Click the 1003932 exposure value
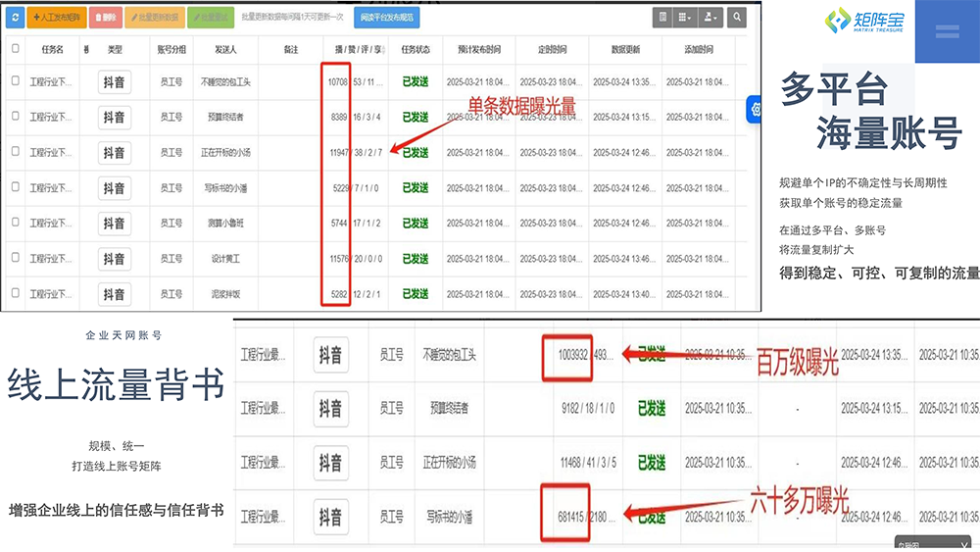980x552 pixels. coord(572,355)
